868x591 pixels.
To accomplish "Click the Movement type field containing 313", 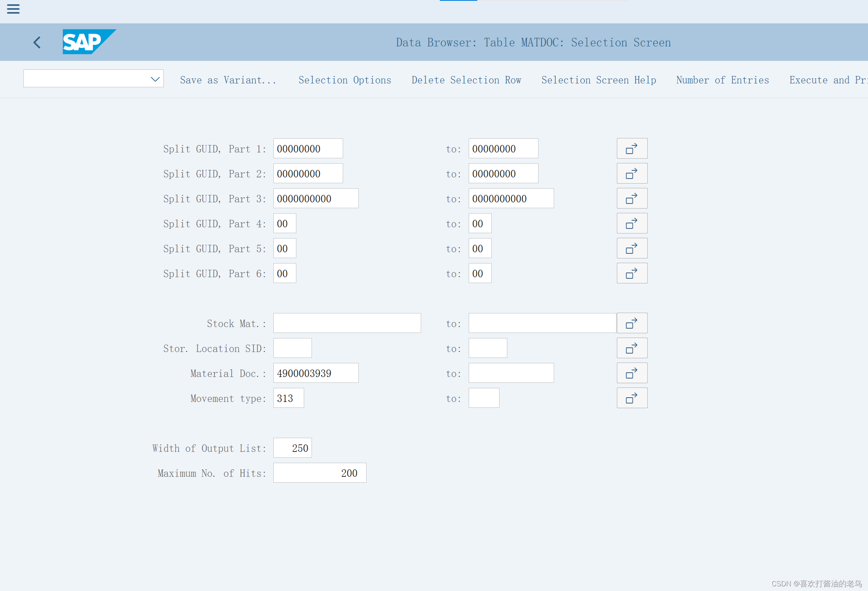I will point(288,398).
